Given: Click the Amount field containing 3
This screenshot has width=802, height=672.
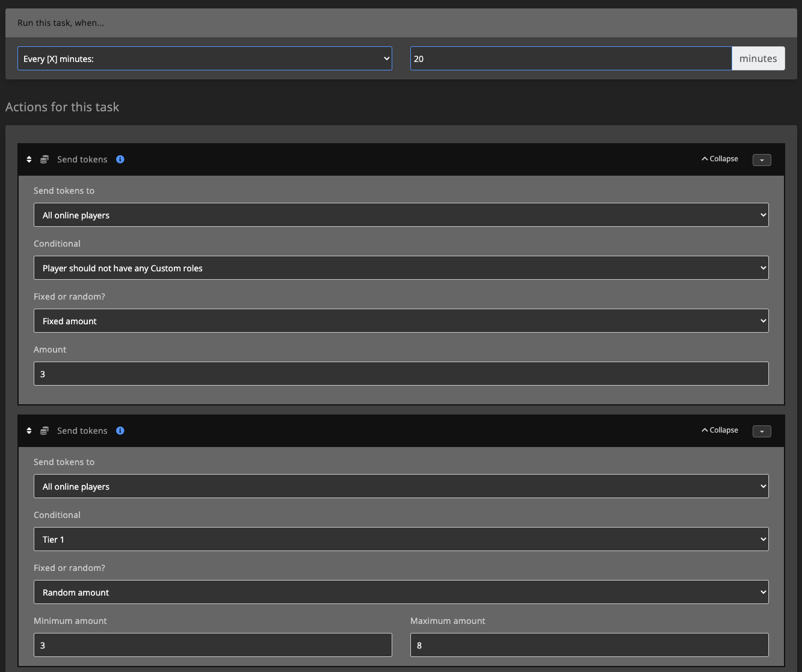Looking at the screenshot, I should pyautogui.click(x=401, y=374).
